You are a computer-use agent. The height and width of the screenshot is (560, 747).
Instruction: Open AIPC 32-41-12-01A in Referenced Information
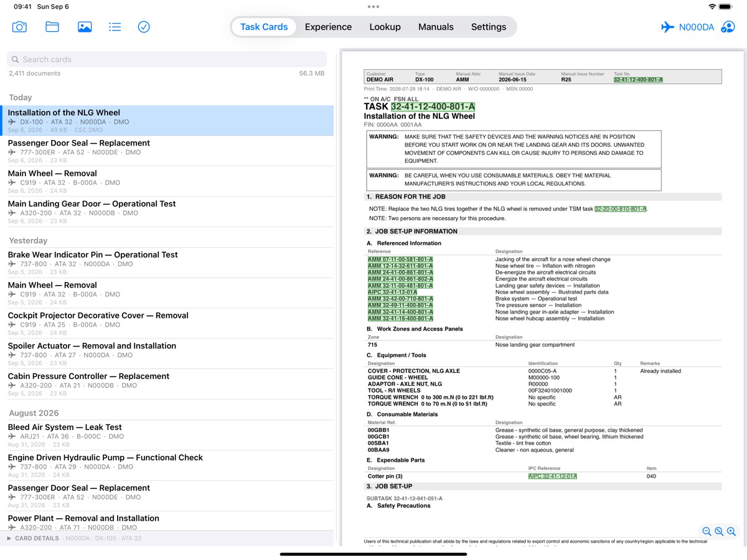pos(392,292)
